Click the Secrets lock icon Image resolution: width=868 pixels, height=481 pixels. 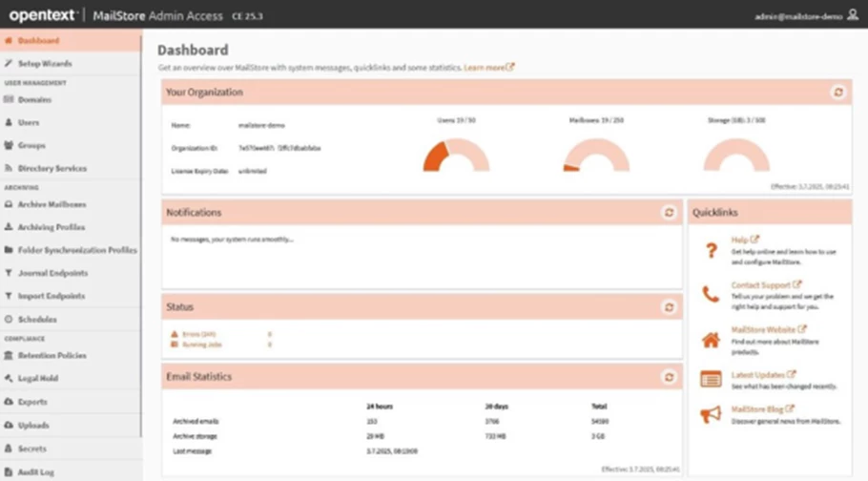pos(9,449)
